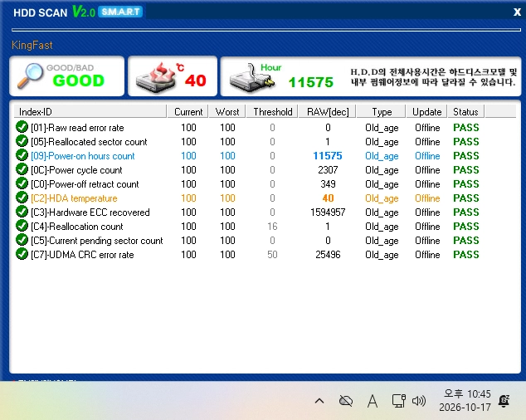Click the green GOOD status text
Image resolution: width=526 pixels, height=420 pixels.
(x=79, y=81)
